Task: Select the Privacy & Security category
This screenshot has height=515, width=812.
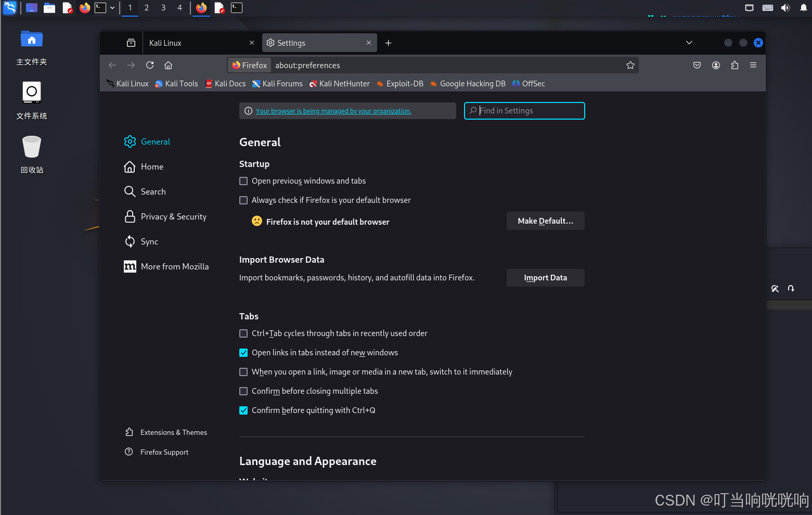Action: (x=165, y=216)
